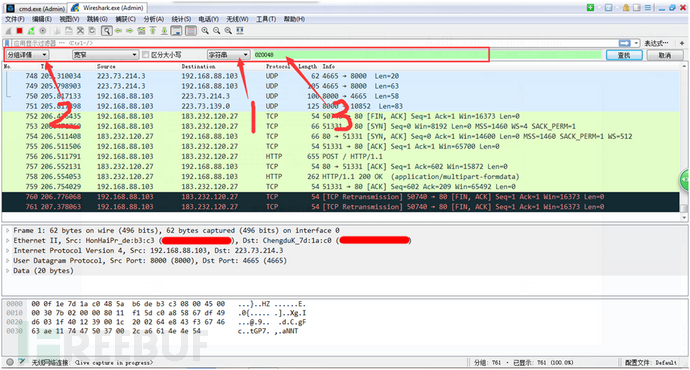This screenshot has height=370, width=690.
Task: Open the 分组详情 search scope dropdown
Action: click(x=27, y=55)
